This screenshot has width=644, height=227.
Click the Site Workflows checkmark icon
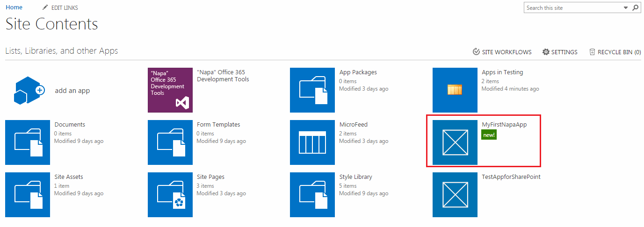[476, 52]
